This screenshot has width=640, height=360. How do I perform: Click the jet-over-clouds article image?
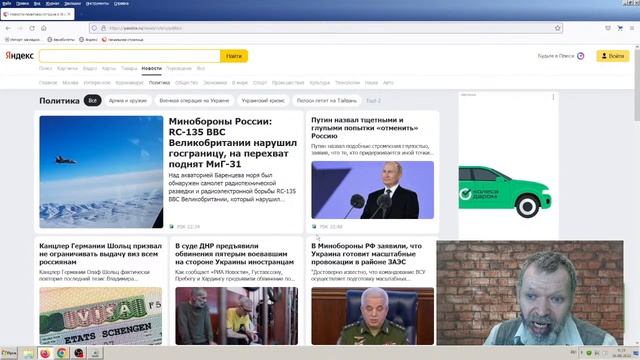(x=101, y=172)
